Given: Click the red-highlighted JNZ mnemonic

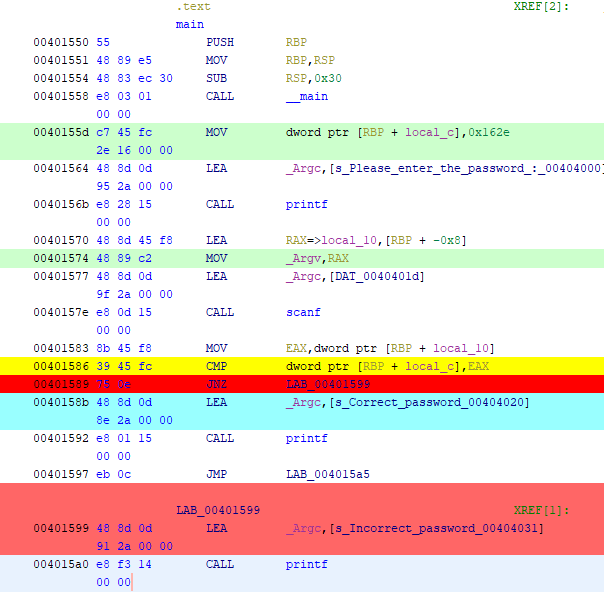Looking at the screenshot, I should [217, 384].
